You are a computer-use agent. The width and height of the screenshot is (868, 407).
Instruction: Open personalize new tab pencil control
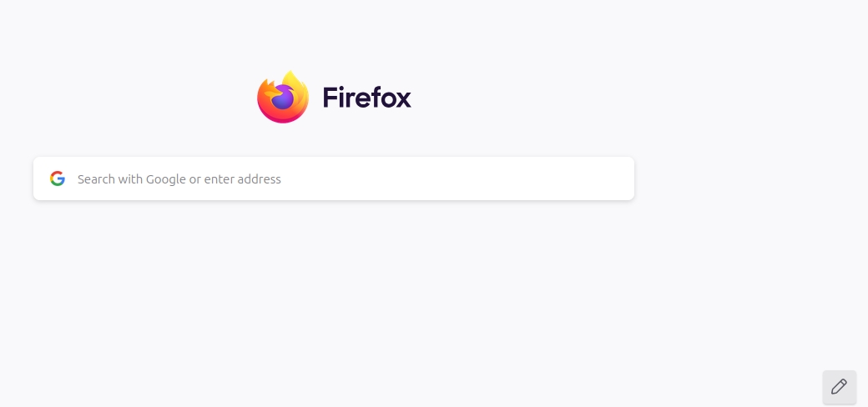(840, 386)
